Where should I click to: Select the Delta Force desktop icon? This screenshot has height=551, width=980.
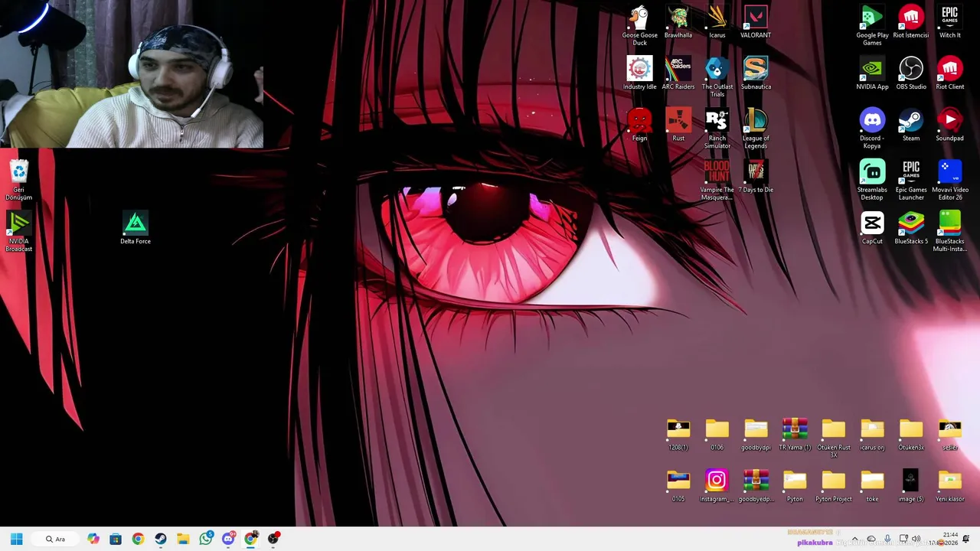pyautogui.click(x=136, y=228)
